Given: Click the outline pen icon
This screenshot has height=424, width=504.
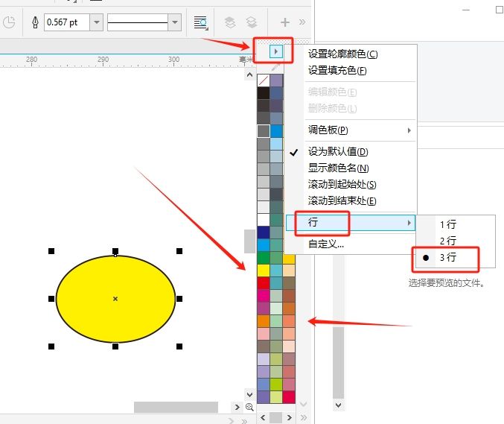Looking at the screenshot, I should (x=35, y=22).
